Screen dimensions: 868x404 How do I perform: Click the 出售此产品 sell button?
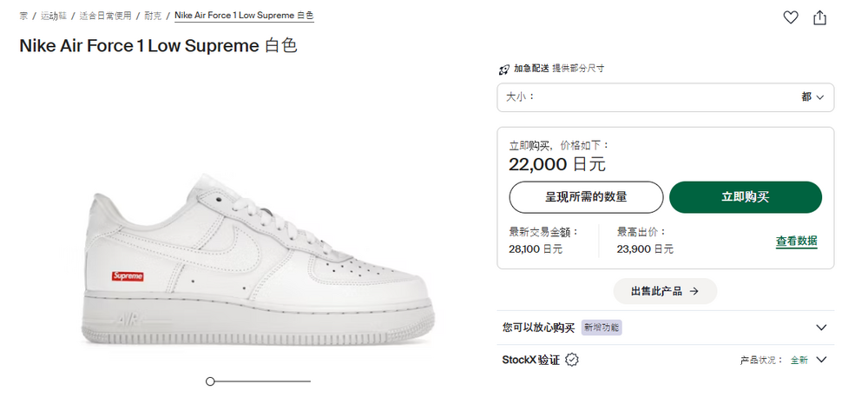click(x=665, y=292)
